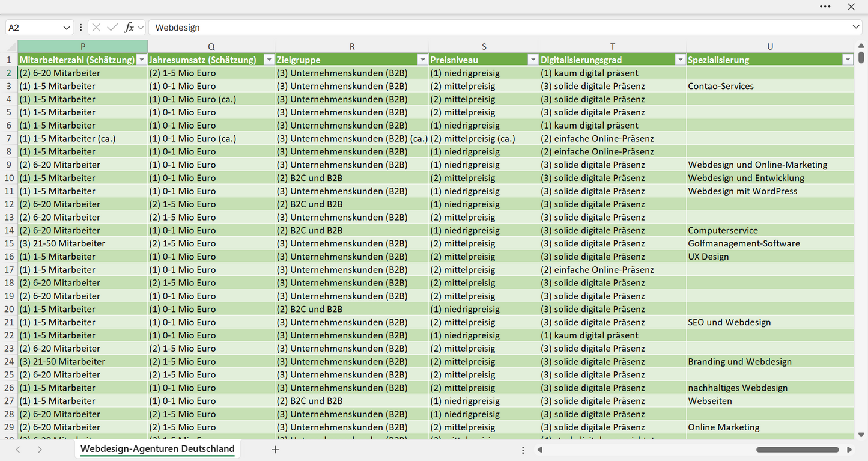Image resolution: width=868 pixels, height=461 pixels.
Task: Select the Webseiten cell in row 27
Action: [x=770, y=401]
